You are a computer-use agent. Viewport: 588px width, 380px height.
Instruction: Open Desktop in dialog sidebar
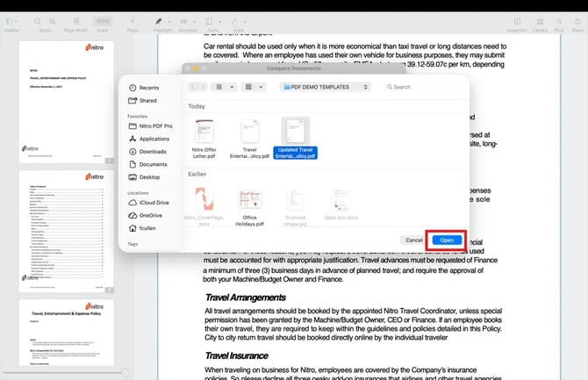tap(144, 177)
